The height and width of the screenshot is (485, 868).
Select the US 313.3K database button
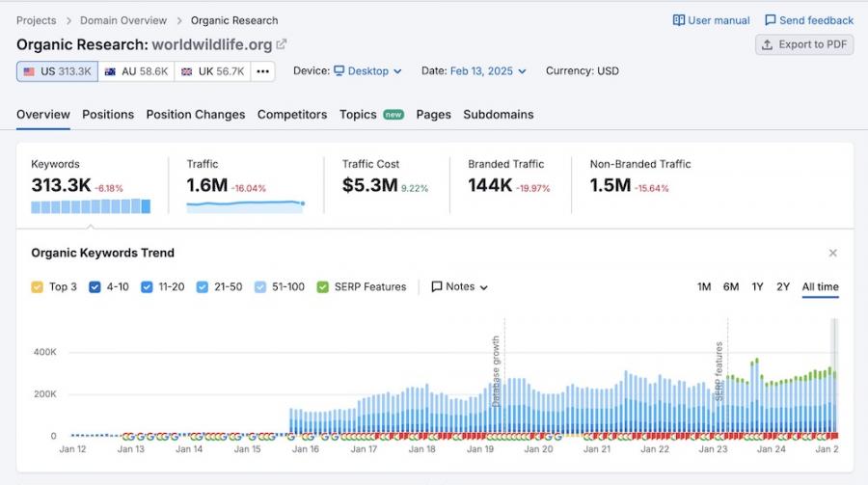[57, 71]
